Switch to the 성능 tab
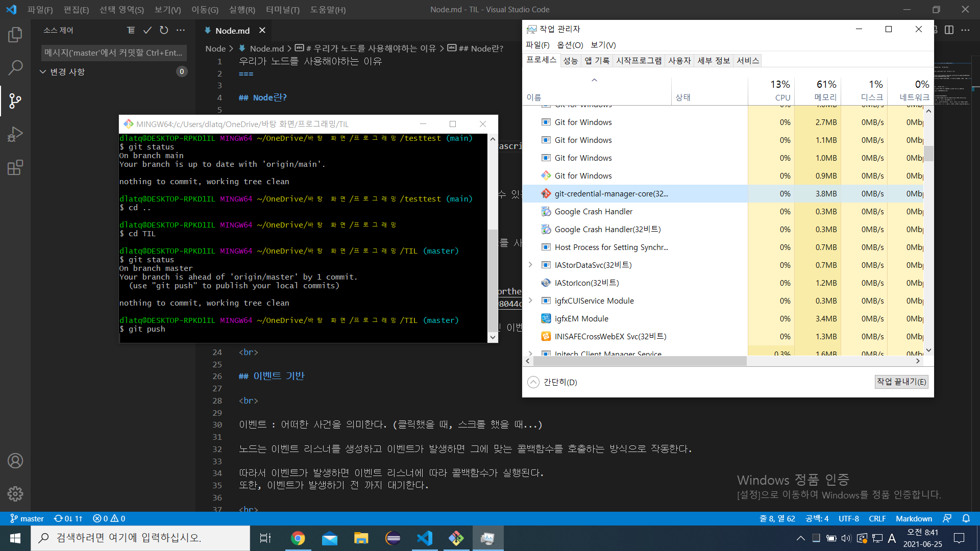This screenshot has height=551, width=980. pyautogui.click(x=570, y=61)
